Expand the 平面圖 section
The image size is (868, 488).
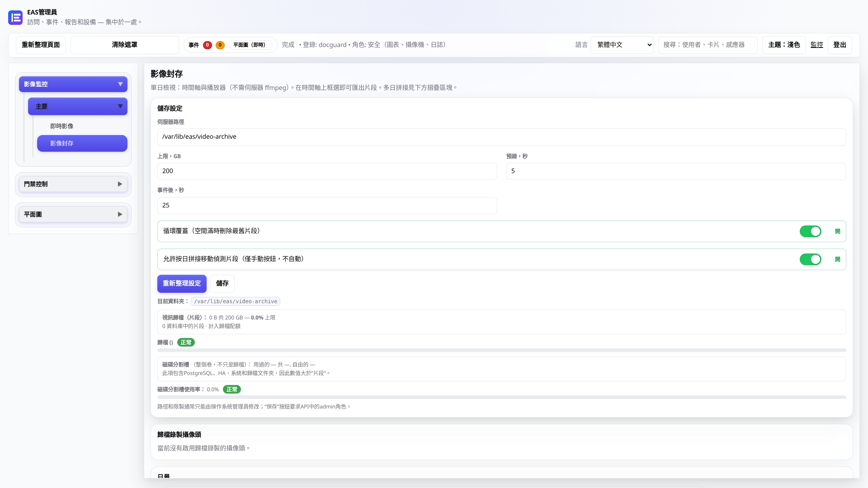coord(73,214)
